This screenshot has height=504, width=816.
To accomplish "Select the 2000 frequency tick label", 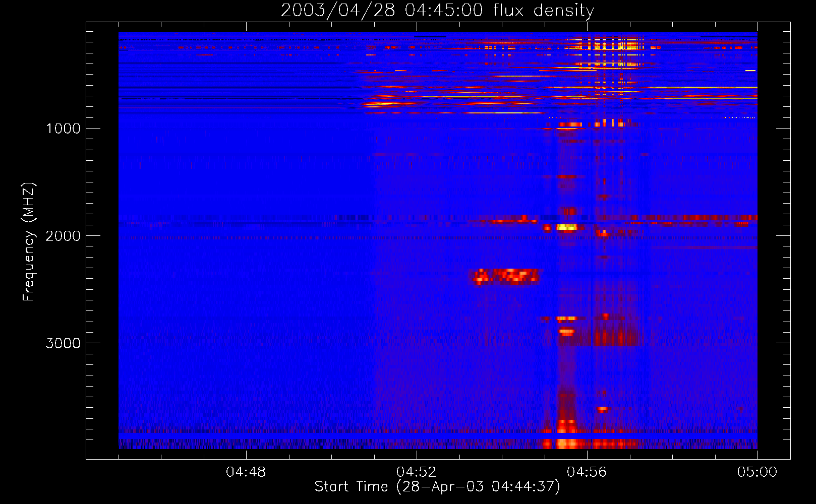I will pyautogui.click(x=63, y=236).
